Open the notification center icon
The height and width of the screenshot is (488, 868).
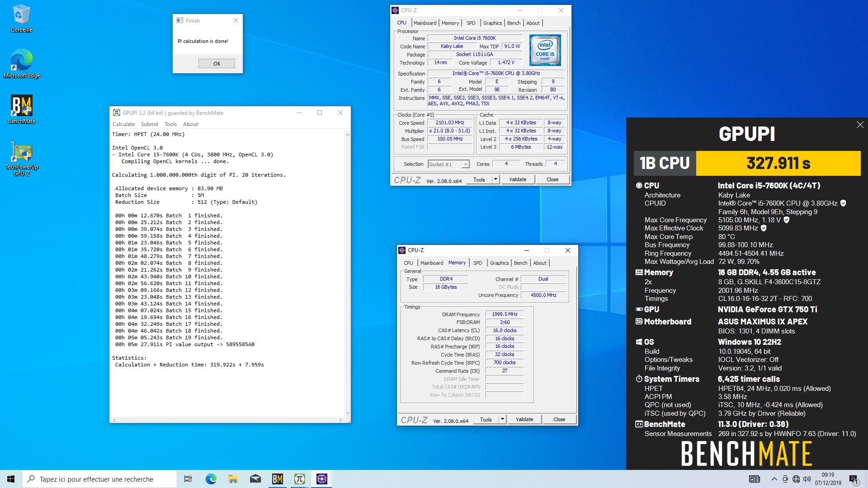(854, 479)
